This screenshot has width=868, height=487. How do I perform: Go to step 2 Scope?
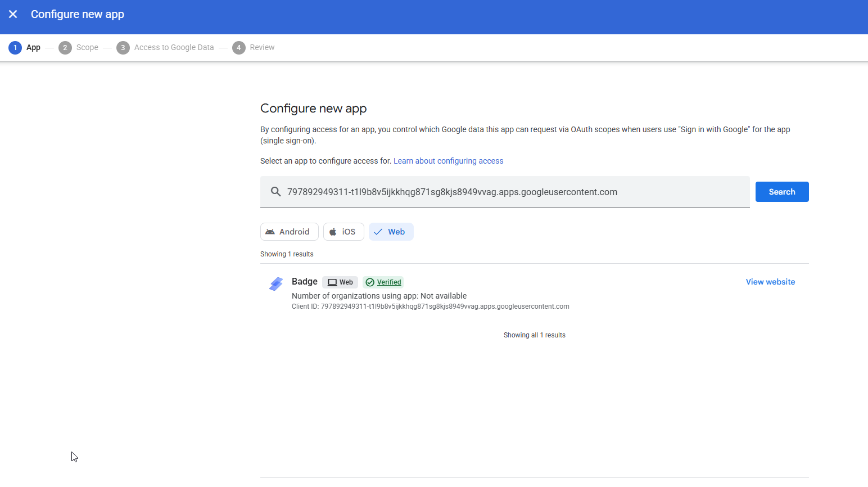tap(78, 47)
